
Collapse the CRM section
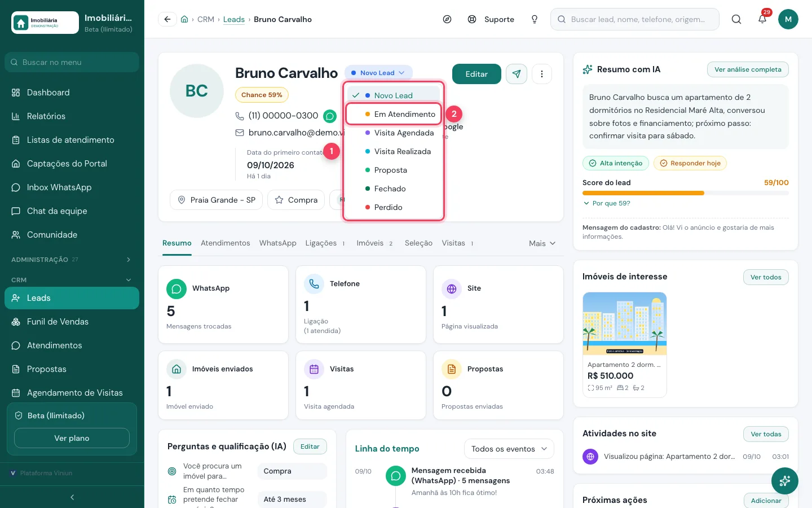coord(72,280)
